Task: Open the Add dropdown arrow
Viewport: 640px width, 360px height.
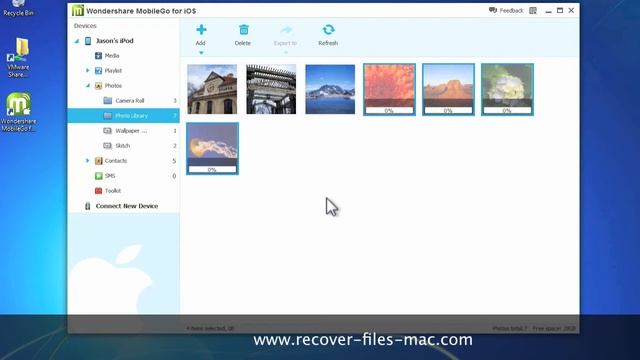Action: click(201, 53)
